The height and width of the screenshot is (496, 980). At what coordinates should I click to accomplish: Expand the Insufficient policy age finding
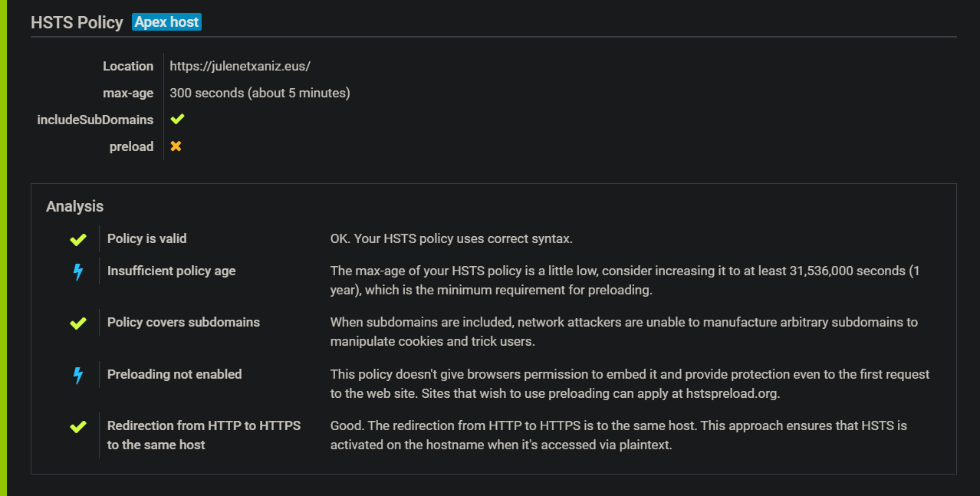(171, 271)
